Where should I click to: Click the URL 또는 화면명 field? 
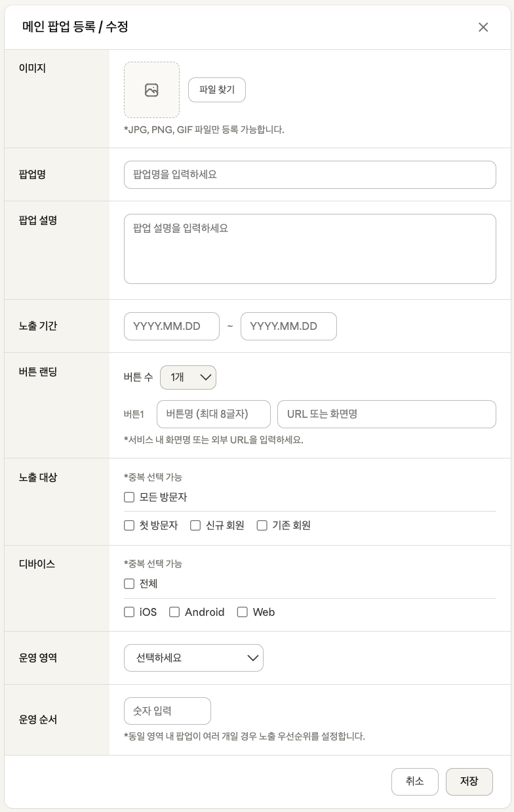click(x=387, y=414)
